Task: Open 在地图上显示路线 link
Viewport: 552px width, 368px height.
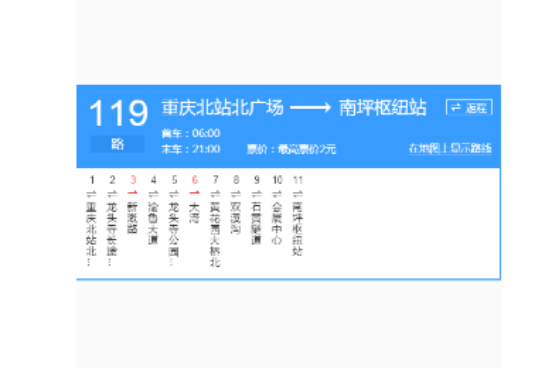Action: (450, 149)
